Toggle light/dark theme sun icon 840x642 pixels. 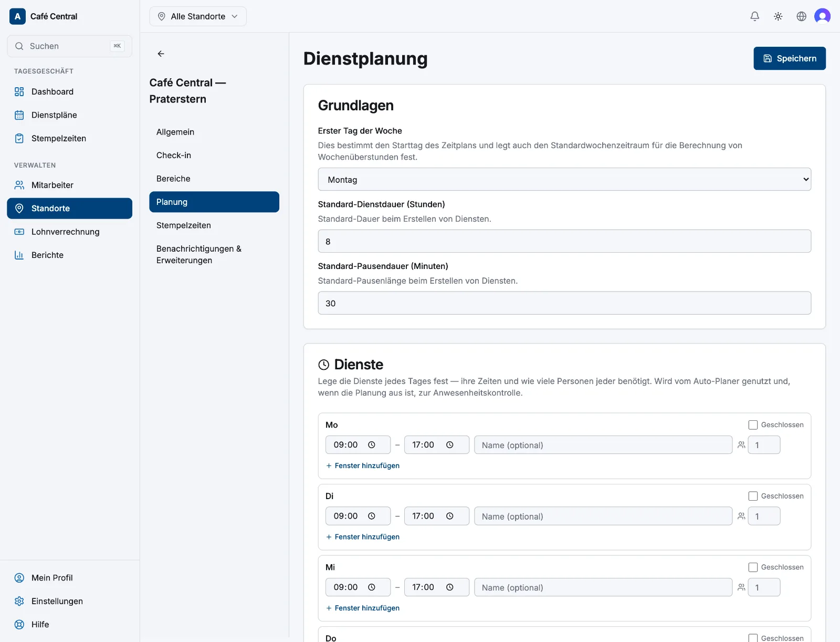pyautogui.click(x=778, y=16)
